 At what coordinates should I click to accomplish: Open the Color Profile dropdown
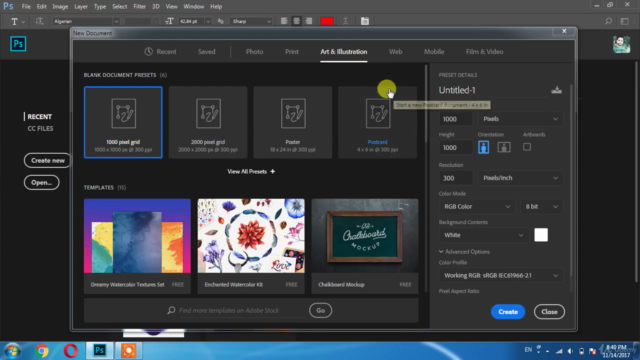pyautogui.click(x=500, y=276)
